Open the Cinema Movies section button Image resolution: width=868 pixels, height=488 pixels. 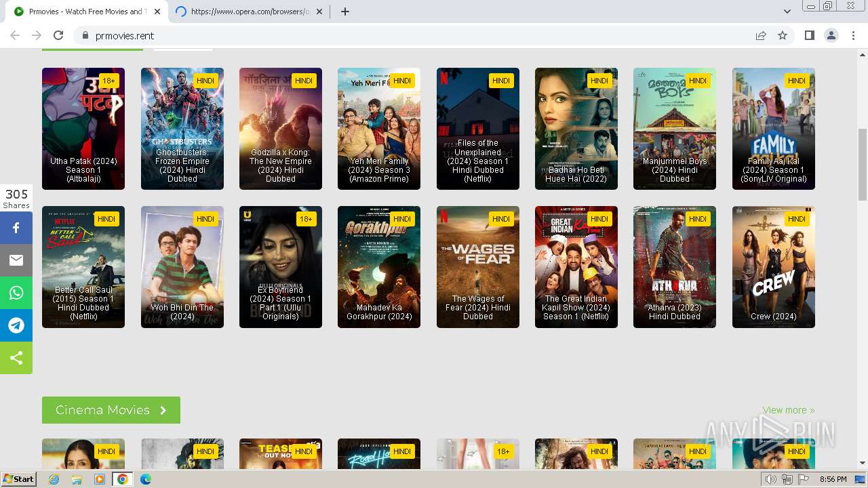[111, 410]
